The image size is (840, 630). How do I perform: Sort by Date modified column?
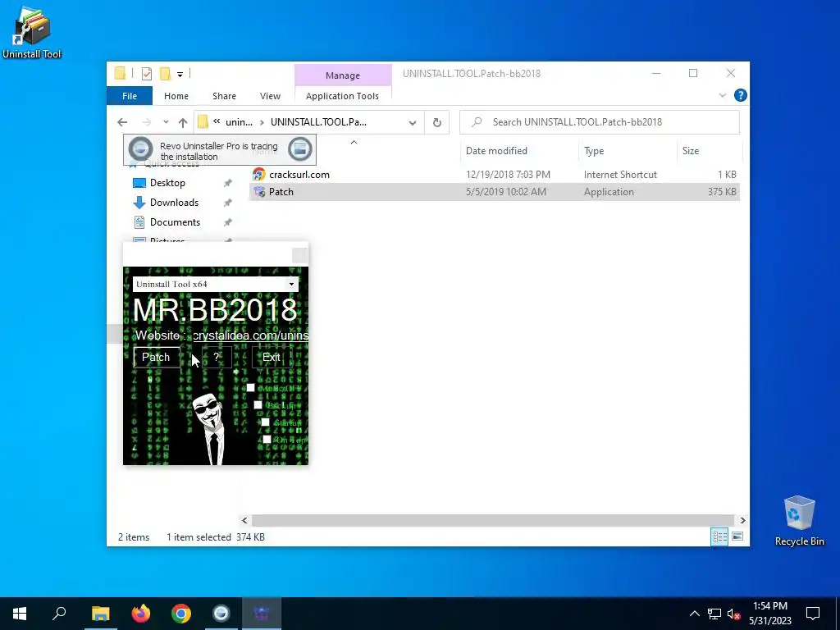[496, 151]
